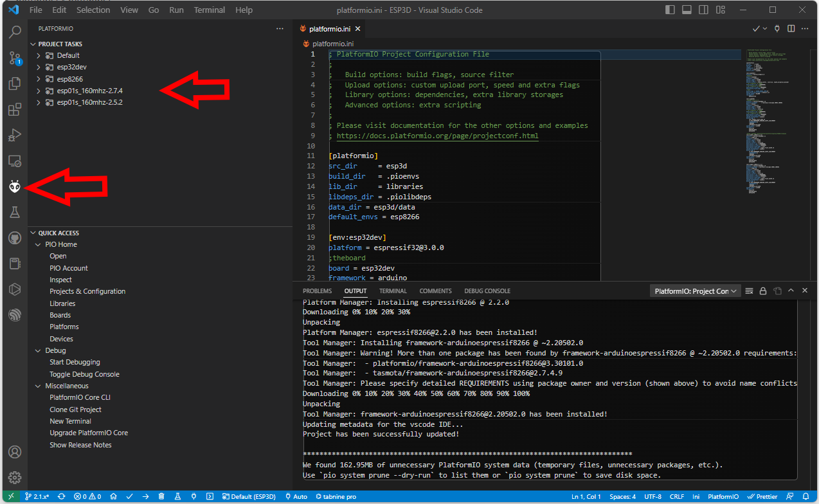Open PlatformIO Home from status bar
819x504 pixels.
(113, 497)
